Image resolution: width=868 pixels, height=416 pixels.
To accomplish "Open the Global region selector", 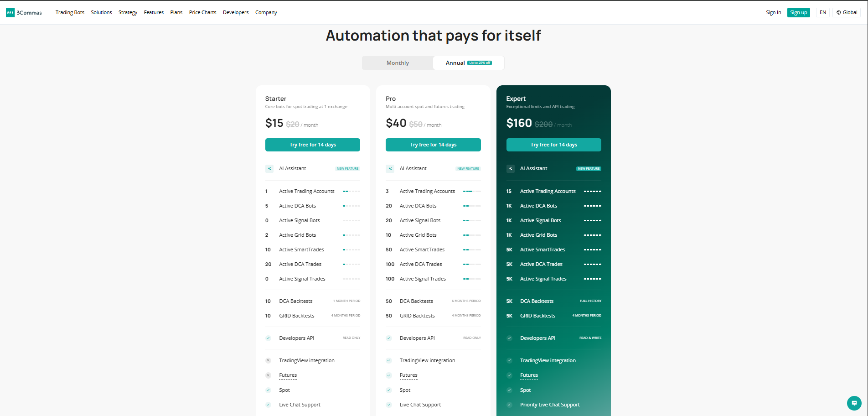I will [847, 12].
